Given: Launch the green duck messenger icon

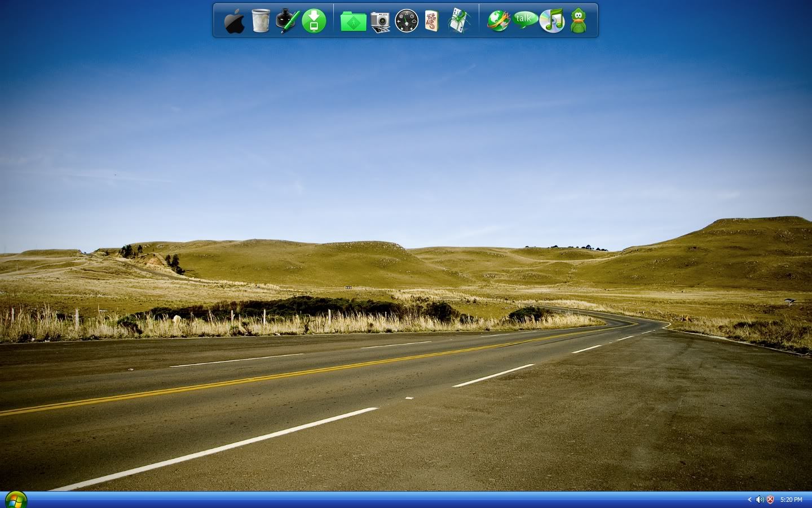Looking at the screenshot, I should 579,20.
